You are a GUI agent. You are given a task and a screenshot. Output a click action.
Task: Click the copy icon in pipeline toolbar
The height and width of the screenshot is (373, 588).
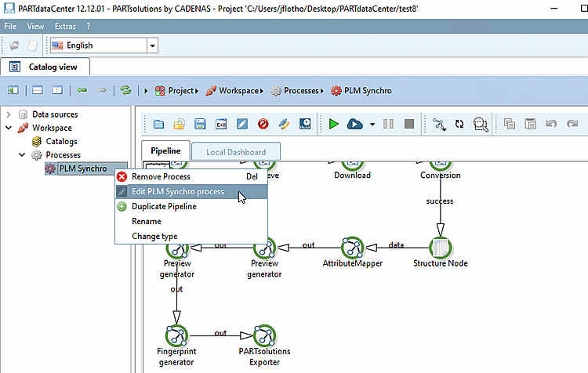click(510, 124)
